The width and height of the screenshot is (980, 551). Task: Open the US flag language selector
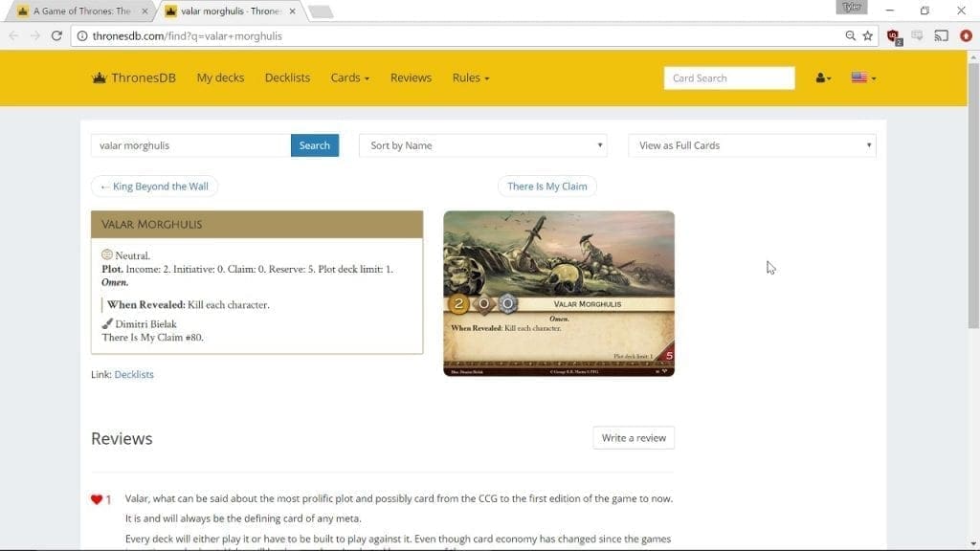[x=863, y=78]
